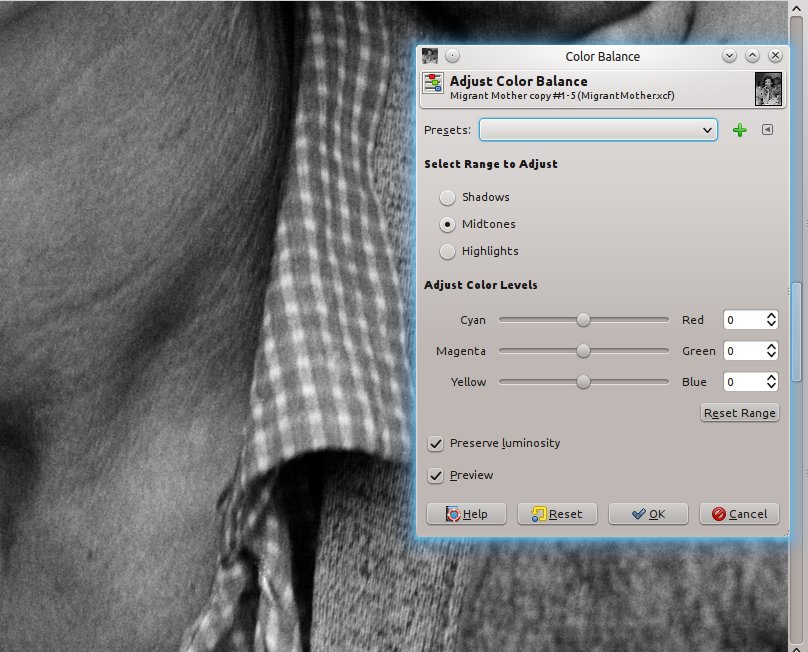
Task: Click the "Adjust Color Levels" heading
Action: [x=481, y=285]
